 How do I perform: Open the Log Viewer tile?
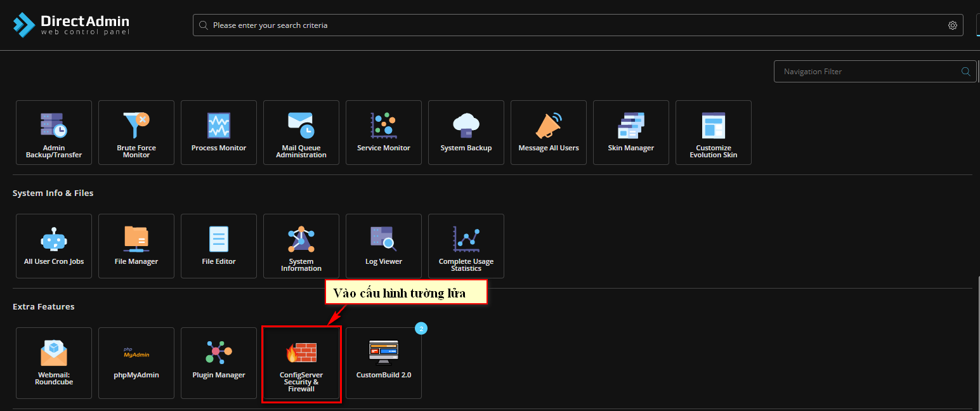pos(384,246)
